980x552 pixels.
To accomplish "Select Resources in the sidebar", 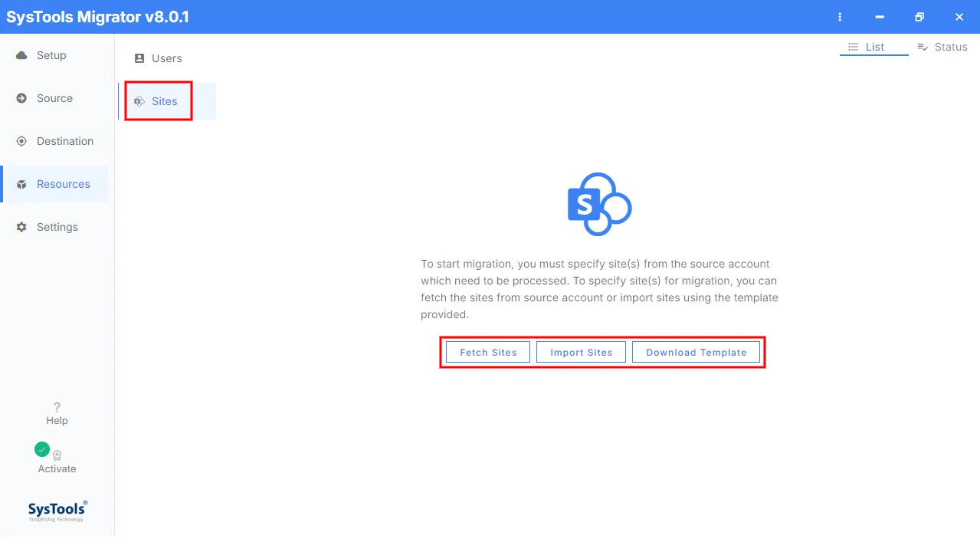I will click(54, 184).
